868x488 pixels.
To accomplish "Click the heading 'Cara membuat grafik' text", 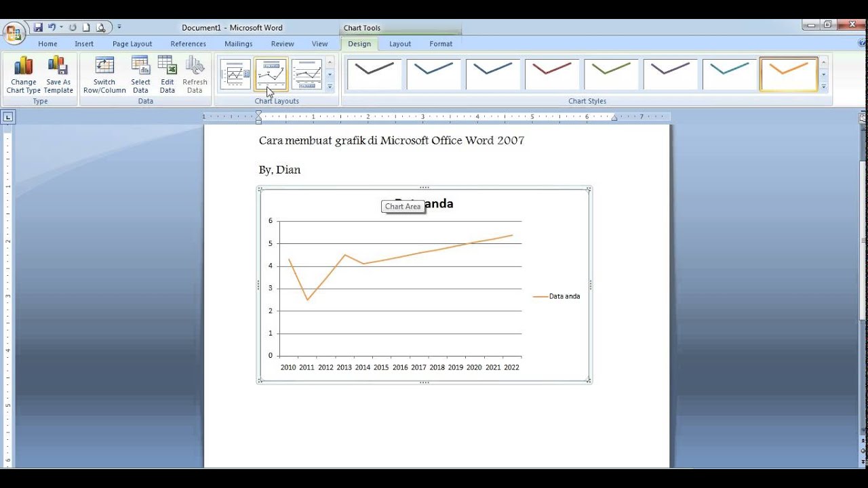I will click(x=312, y=141).
